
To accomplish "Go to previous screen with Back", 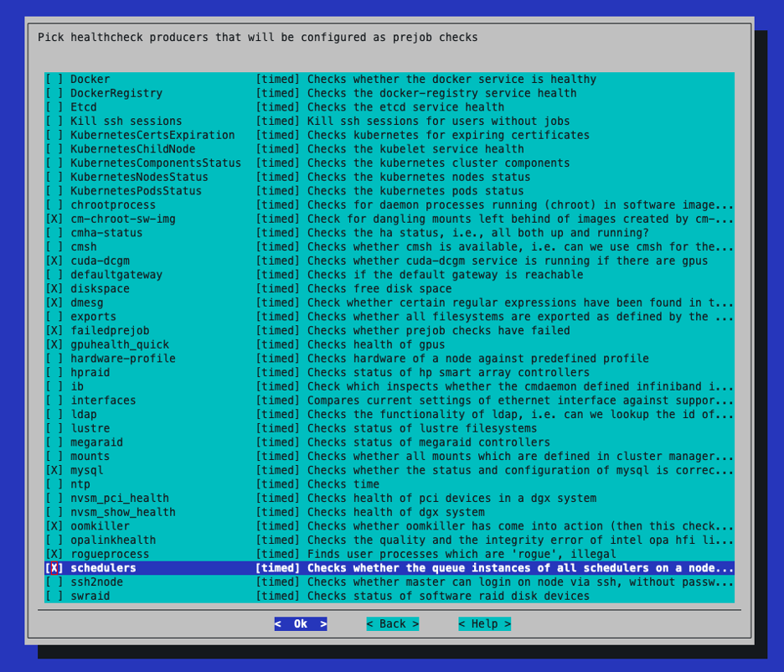I will coord(392,624).
